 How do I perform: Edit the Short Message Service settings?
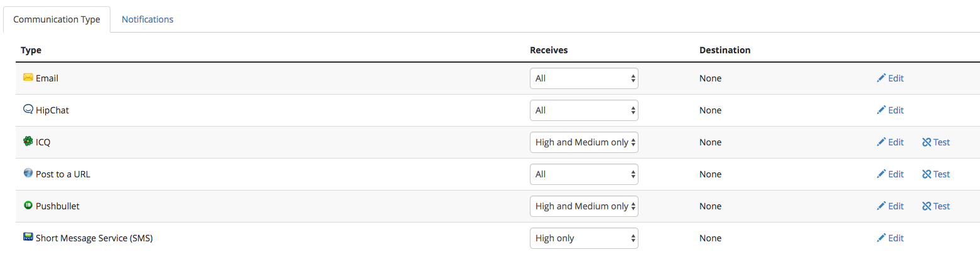click(890, 238)
